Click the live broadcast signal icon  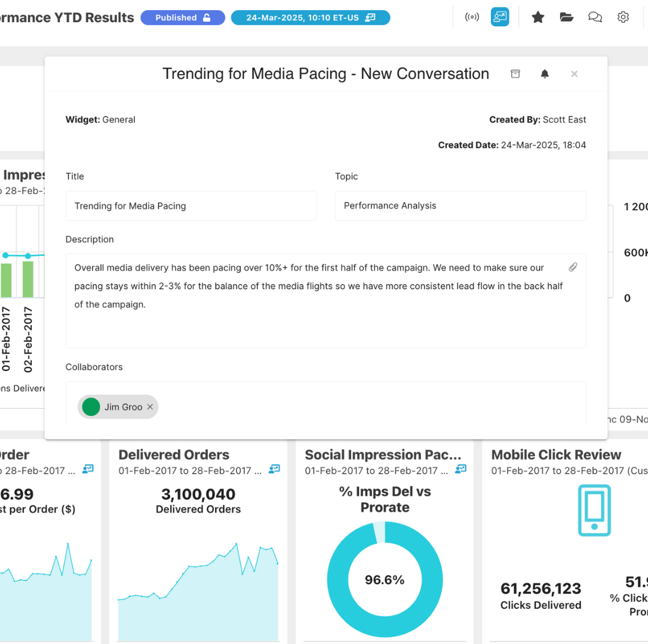(x=472, y=17)
